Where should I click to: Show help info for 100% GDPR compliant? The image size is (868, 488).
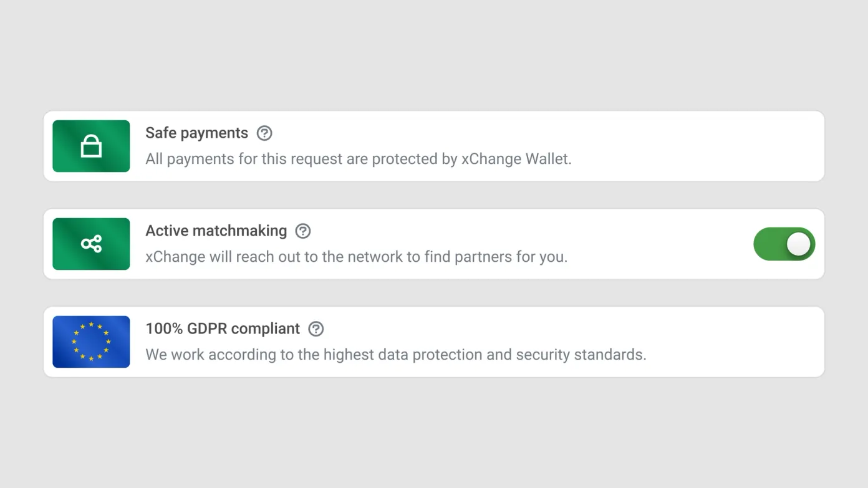316,328
